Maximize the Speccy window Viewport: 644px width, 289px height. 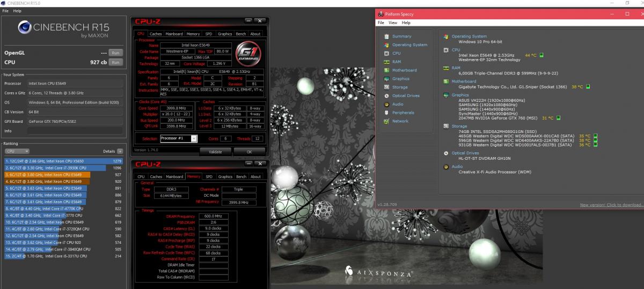pos(626,13)
